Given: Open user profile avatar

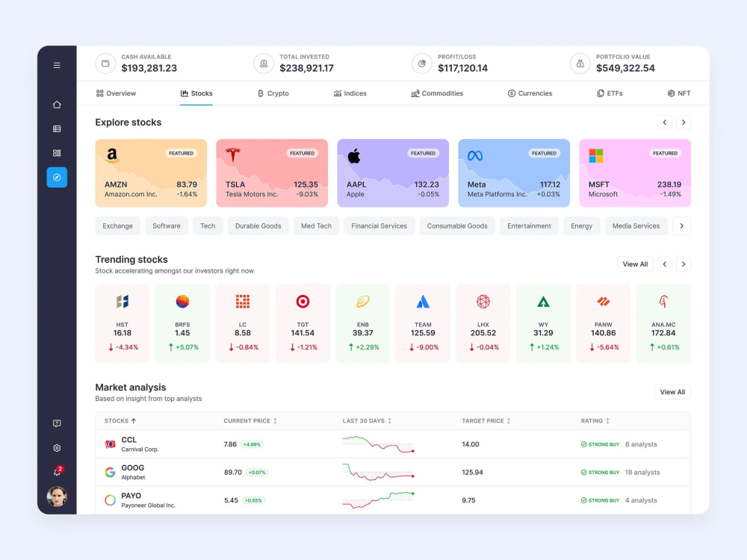Looking at the screenshot, I should point(57,497).
